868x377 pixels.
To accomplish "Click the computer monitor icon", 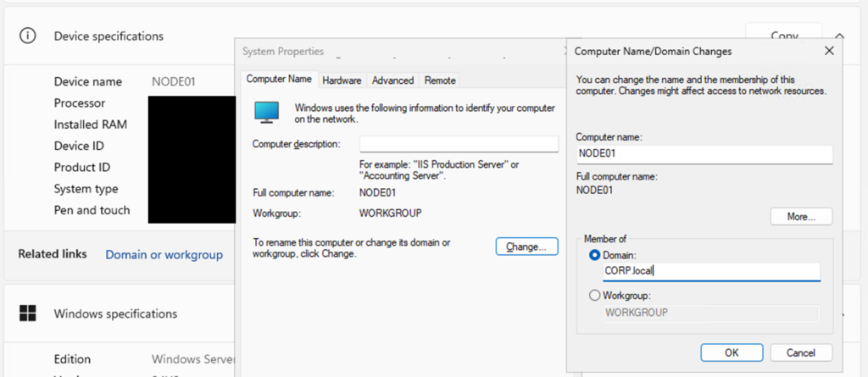I will coord(267,112).
